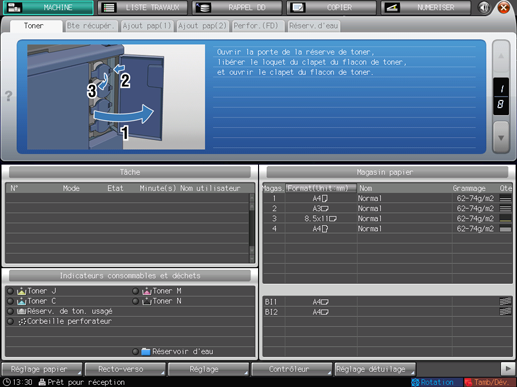Select tray 4 A4 format cell
The width and height of the screenshot is (517, 387).
[x=321, y=229]
